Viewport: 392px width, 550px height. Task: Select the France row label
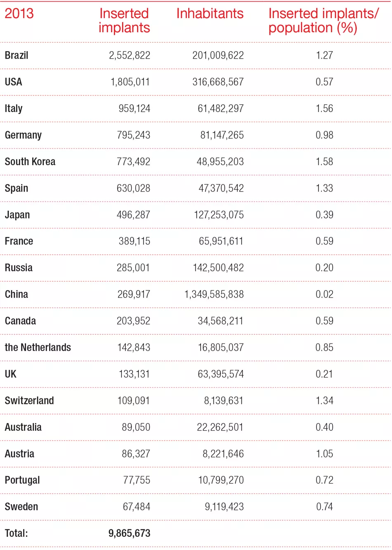(19, 241)
